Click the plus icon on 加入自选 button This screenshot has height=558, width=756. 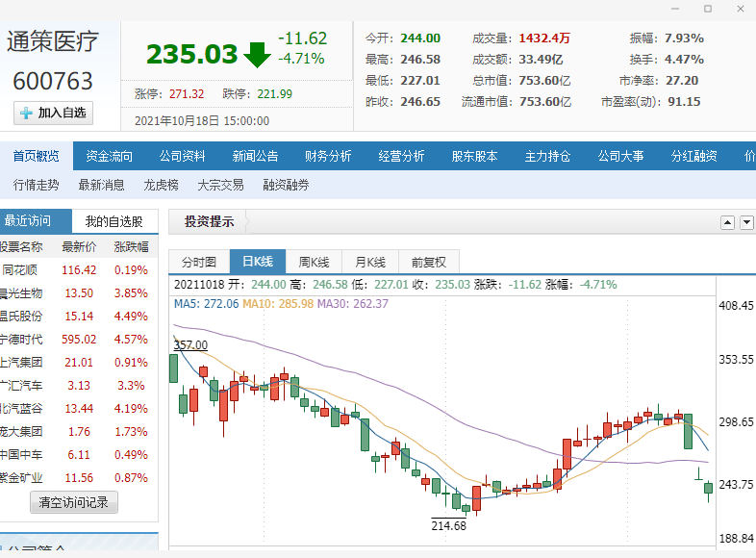(26, 114)
